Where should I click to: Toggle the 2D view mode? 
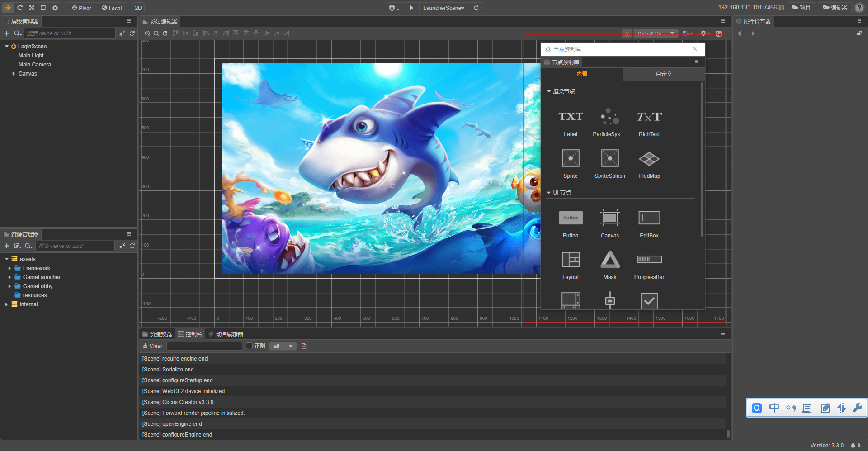coord(138,8)
